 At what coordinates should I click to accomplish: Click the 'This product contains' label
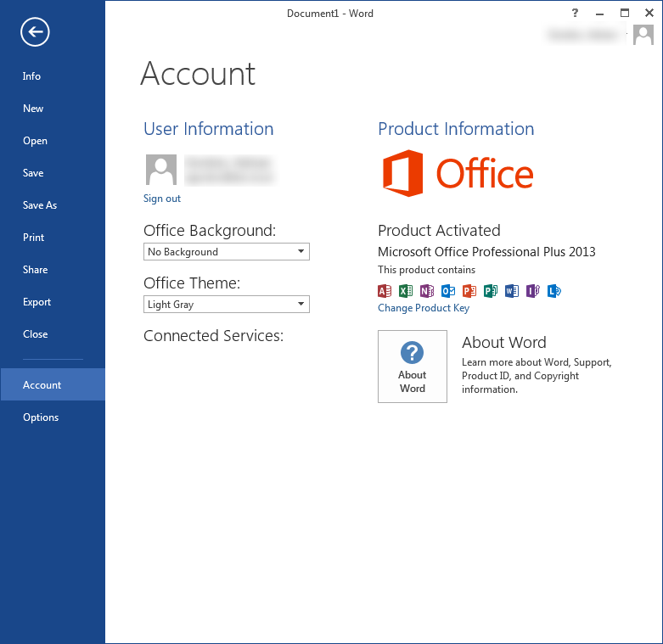pyautogui.click(x=426, y=270)
